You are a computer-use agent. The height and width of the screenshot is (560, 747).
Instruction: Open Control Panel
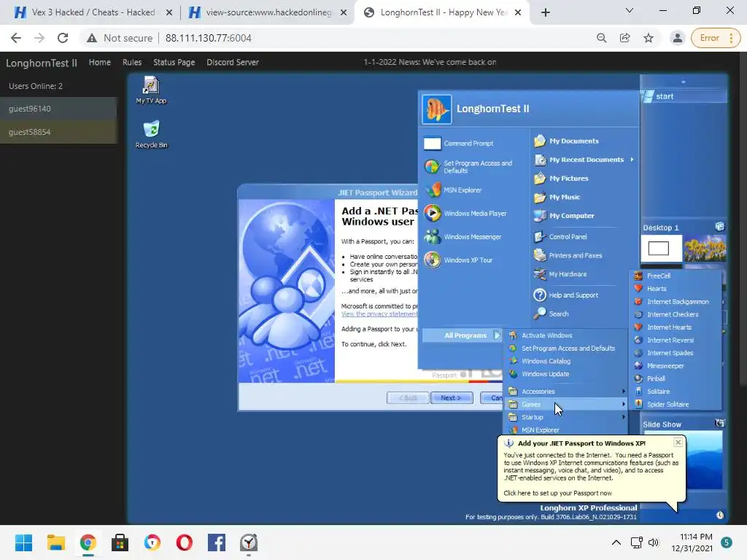click(x=560, y=237)
